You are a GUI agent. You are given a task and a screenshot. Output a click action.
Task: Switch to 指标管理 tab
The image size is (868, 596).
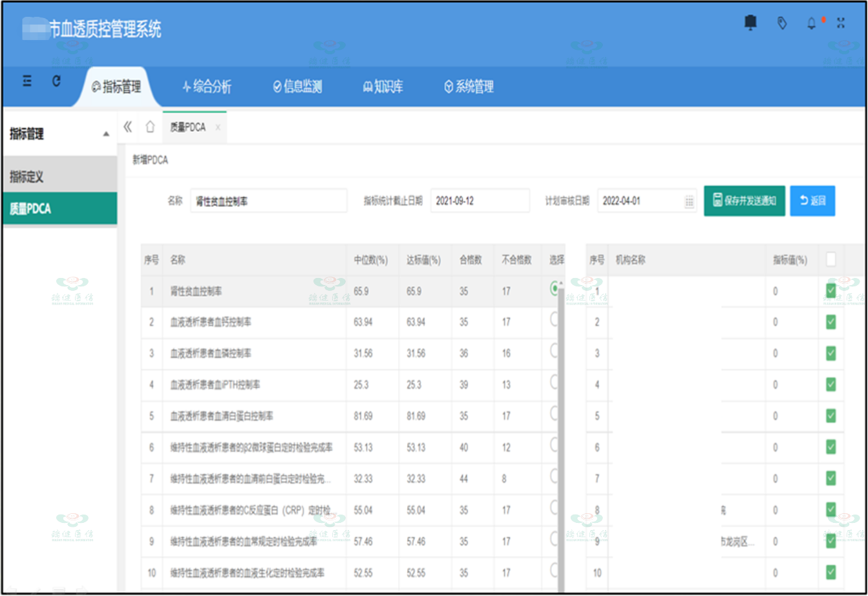coord(117,87)
